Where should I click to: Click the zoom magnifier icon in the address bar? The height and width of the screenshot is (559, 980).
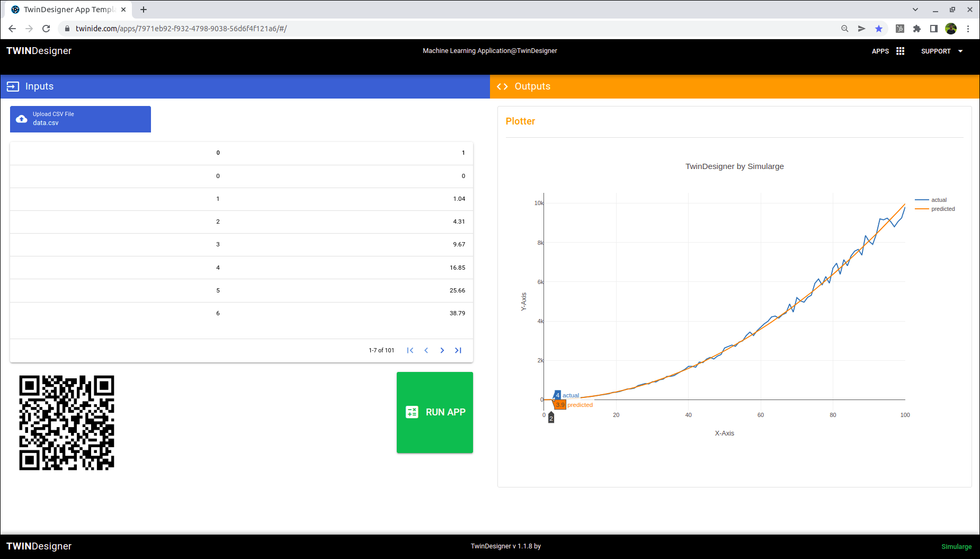[x=845, y=29]
